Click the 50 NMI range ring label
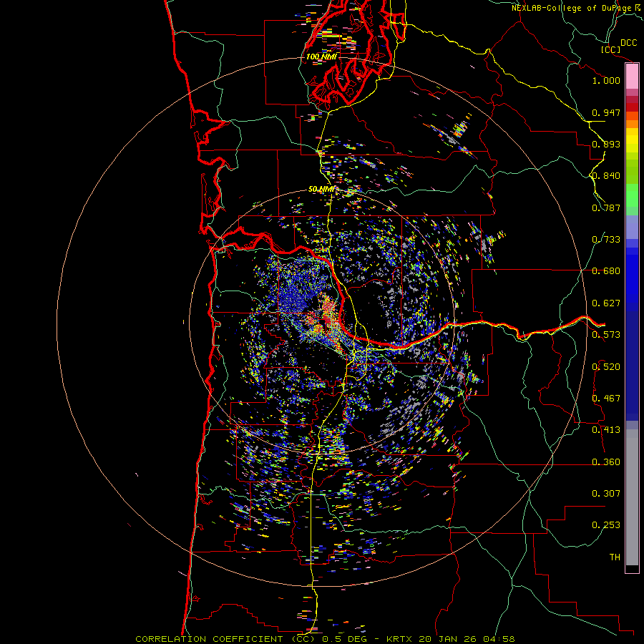 (x=321, y=190)
